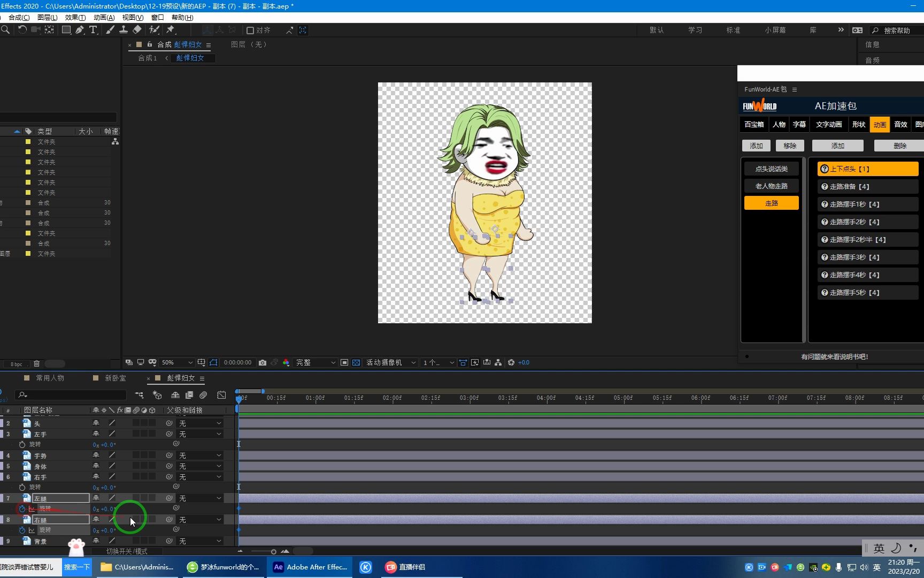The width and height of the screenshot is (924, 578).
Task: Select the Type text tool
Action: pyautogui.click(x=93, y=30)
